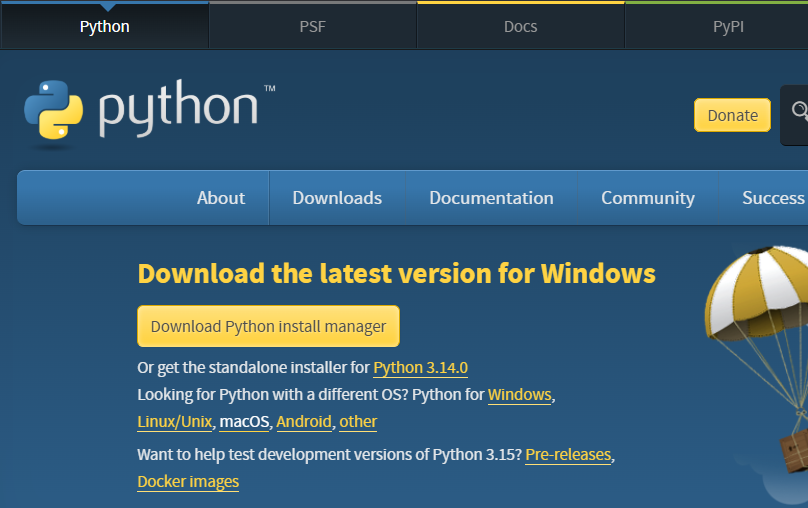
Task: Click the yellow Donate button
Action: tap(732, 115)
